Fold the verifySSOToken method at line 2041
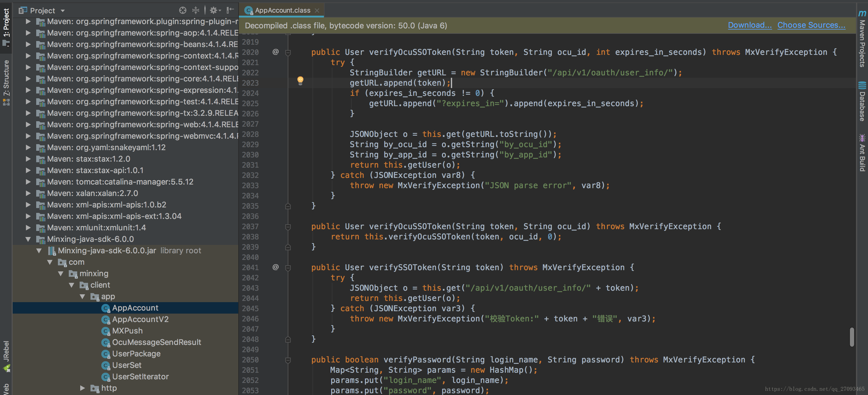The image size is (868, 395). (288, 268)
